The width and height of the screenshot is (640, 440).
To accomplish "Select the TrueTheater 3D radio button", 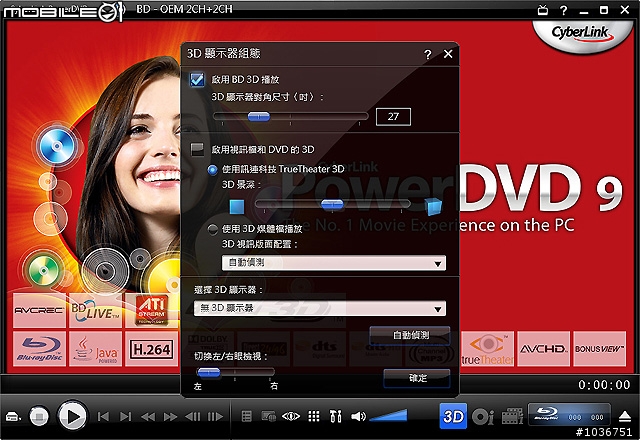I will (x=213, y=169).
